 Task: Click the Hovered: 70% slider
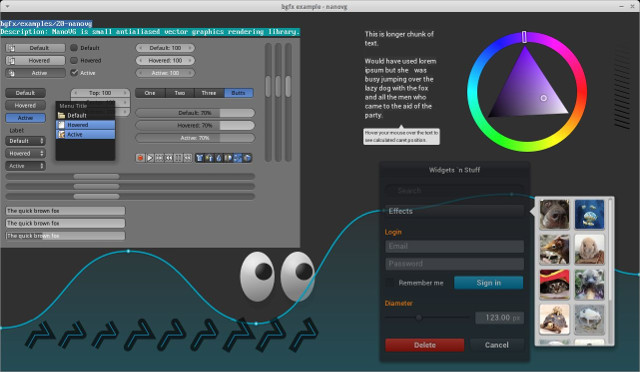coord(195,125)
